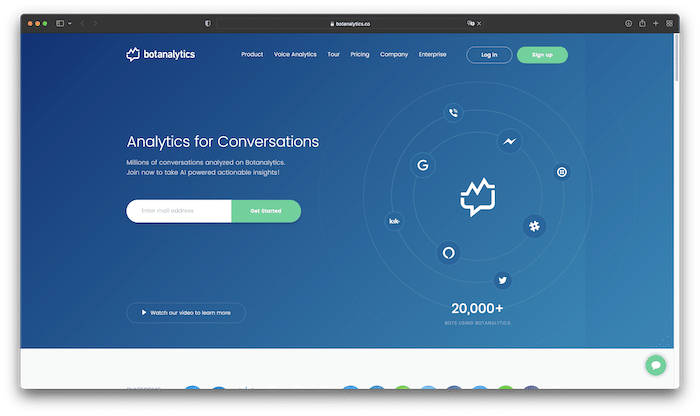This screenshot has height=416, width=700.
Task: Click the Log in button
Action: [489, 55]
